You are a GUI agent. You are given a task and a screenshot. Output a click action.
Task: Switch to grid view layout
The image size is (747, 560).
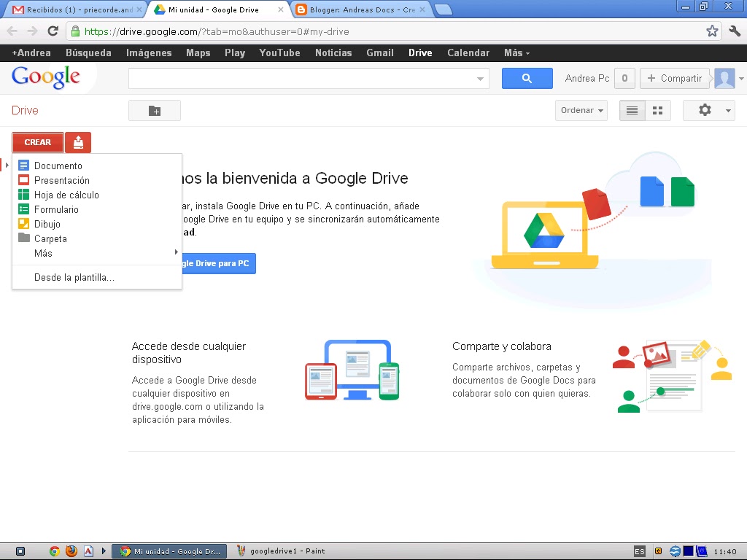658,111
